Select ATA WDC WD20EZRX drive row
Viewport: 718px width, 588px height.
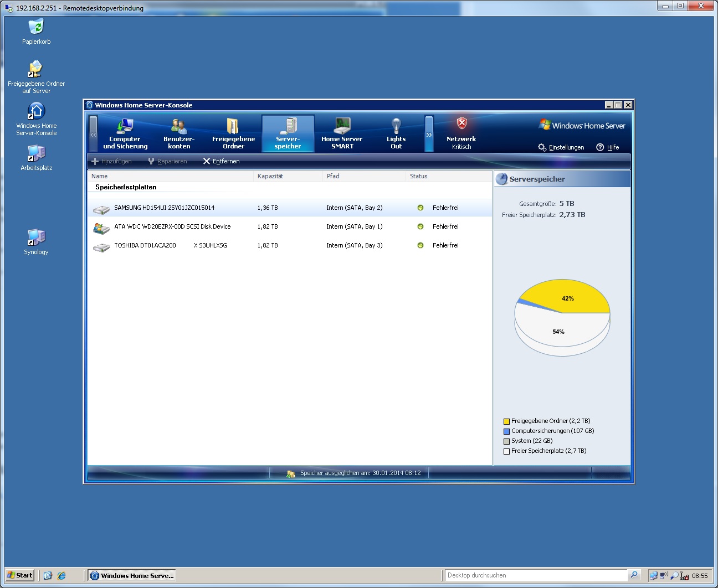click(290, 226)
